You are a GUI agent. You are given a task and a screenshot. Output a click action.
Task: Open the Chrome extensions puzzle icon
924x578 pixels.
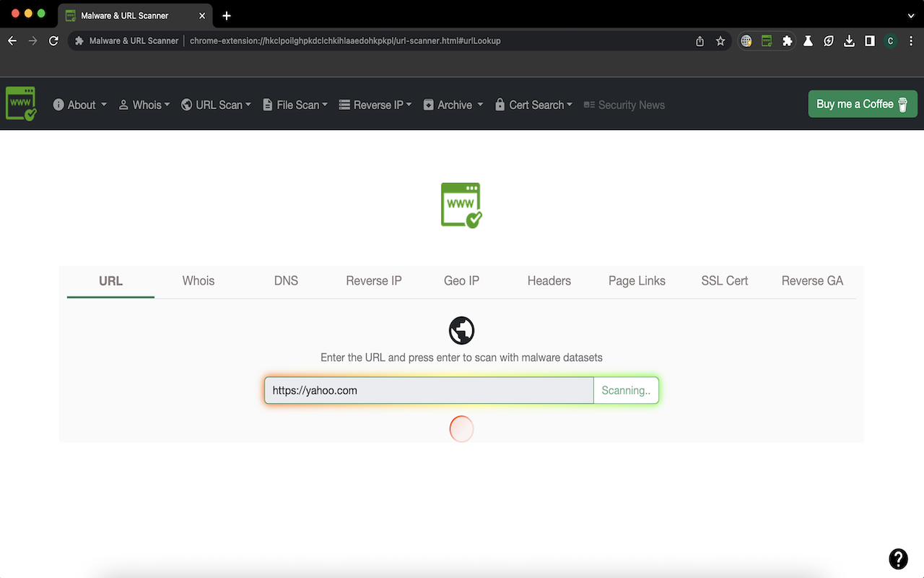pyautogui.click(x=787, y=41)
